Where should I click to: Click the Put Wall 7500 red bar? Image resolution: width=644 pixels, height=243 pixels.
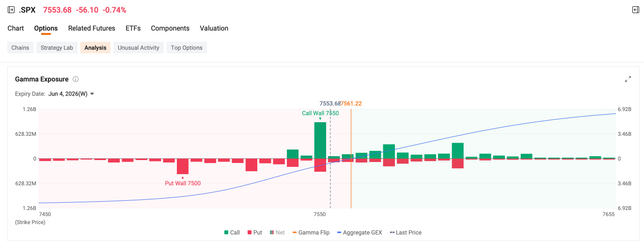[183, 166]
